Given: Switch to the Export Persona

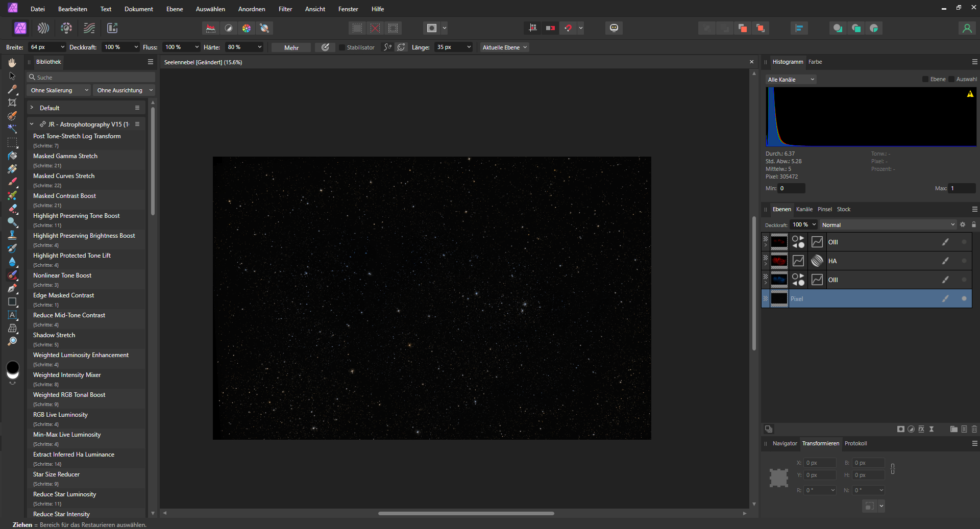Looking at the screenshot, I should click(x=112, y=28).
